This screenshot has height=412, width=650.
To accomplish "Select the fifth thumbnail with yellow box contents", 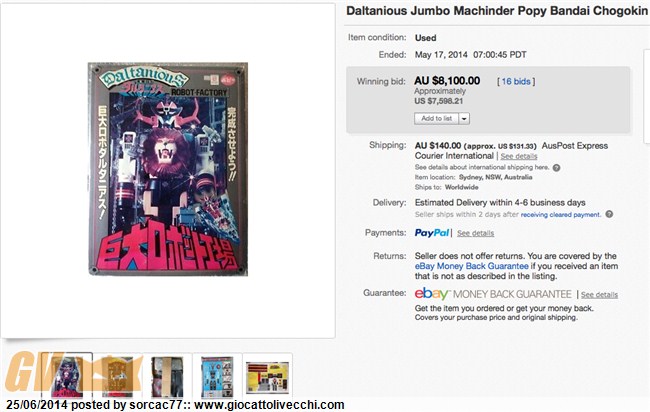I will click(267, 377).
